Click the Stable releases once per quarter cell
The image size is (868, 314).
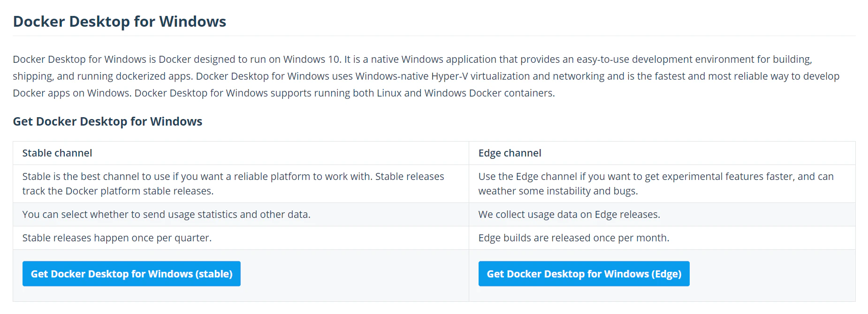click(117, 238)
